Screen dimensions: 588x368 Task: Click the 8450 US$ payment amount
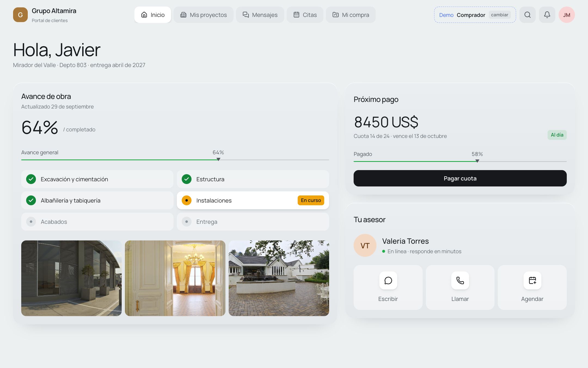point(386,122)
